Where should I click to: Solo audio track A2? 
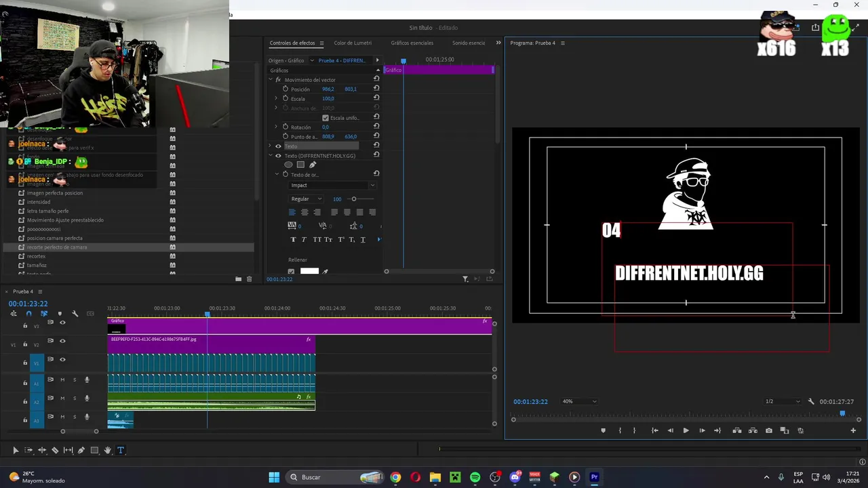tap(75, 398)
